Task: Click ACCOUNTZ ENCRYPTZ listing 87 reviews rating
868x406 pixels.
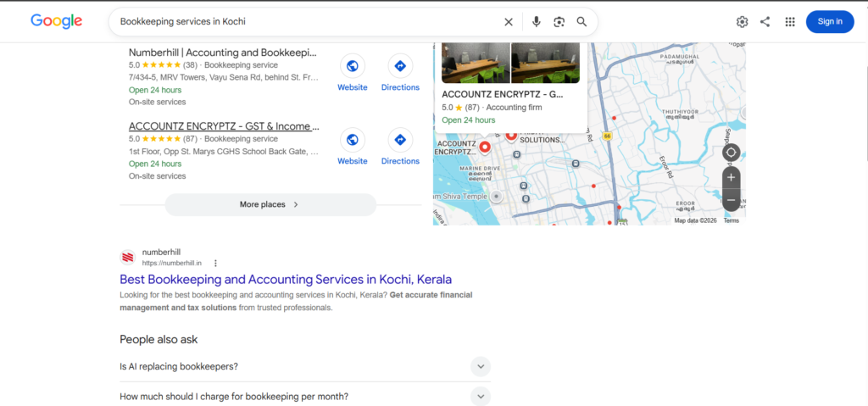Action: click(163, 138)
